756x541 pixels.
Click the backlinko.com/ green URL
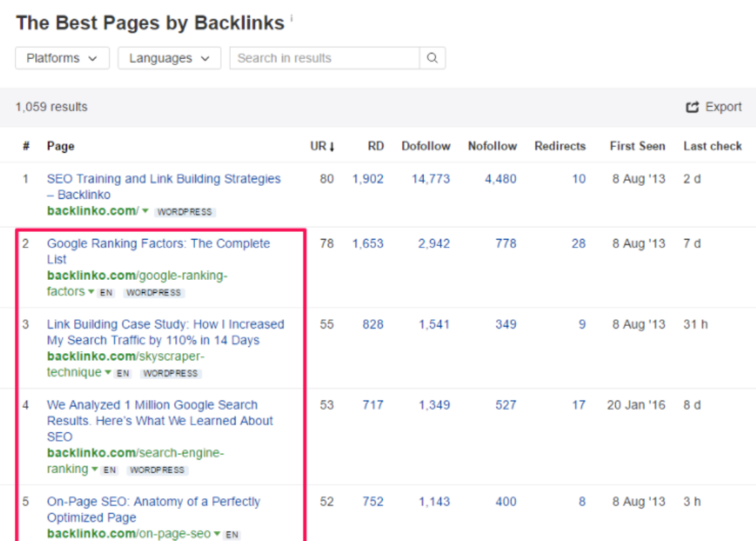93,211
